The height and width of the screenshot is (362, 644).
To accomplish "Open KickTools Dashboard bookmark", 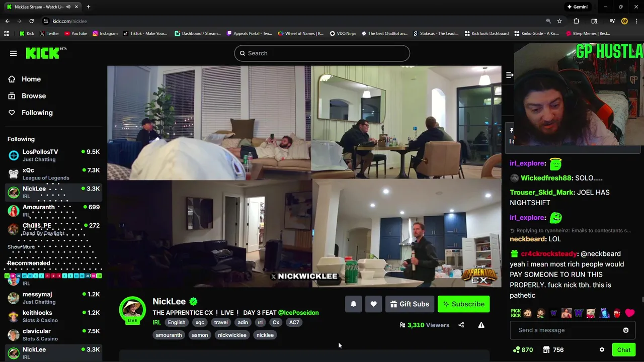I will (x=486, y=34).
